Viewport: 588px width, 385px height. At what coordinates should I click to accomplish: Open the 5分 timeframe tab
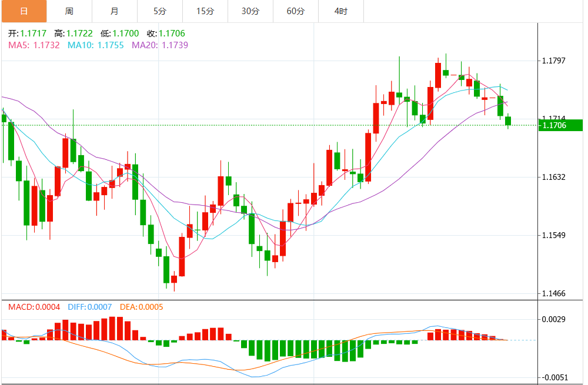tap(160, 11)
